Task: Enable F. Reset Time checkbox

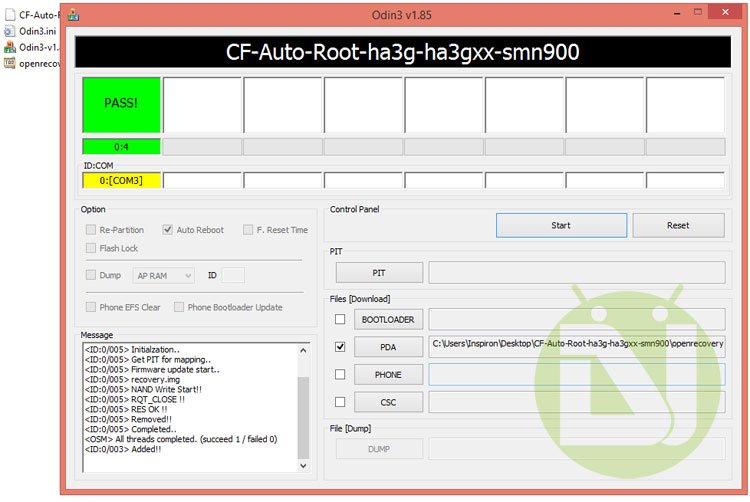Action: coord(248,230)
